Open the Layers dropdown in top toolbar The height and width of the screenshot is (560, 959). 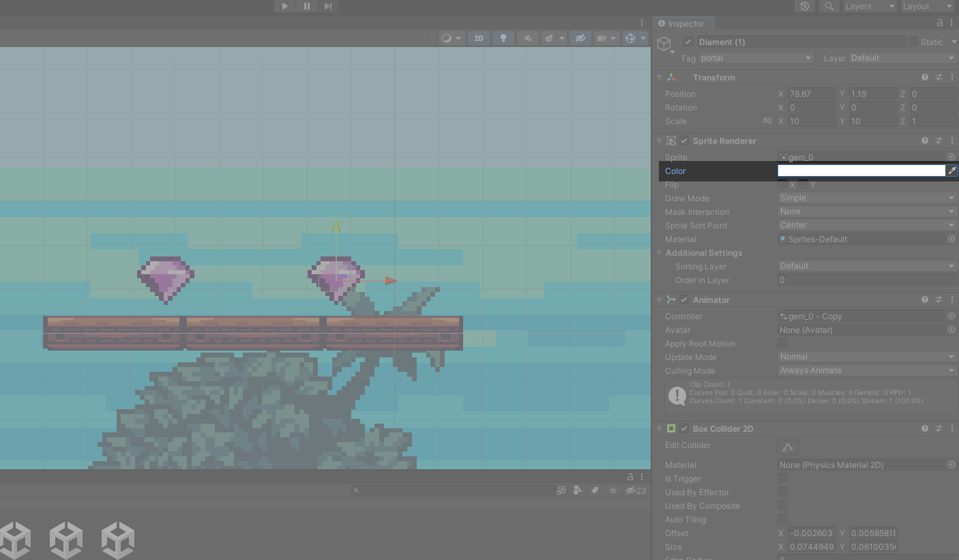coord(870,6)
